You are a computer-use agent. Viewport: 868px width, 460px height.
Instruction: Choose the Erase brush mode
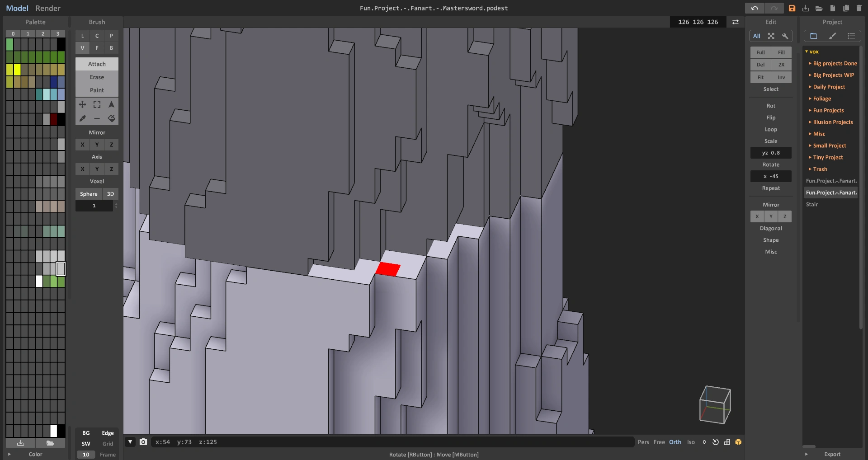97,77
